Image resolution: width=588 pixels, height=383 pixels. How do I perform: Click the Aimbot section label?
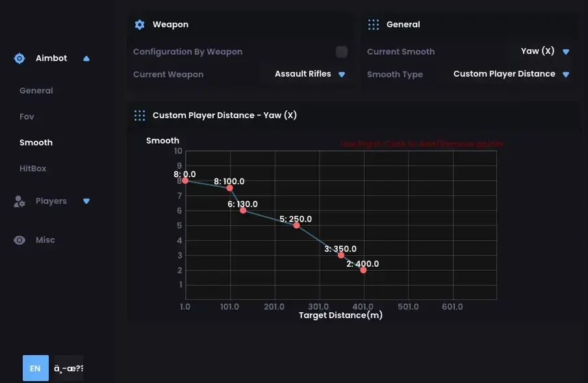(51, 58)
